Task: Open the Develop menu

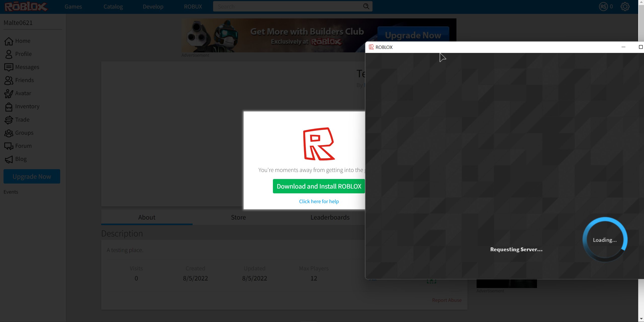Action: point(153,7)
